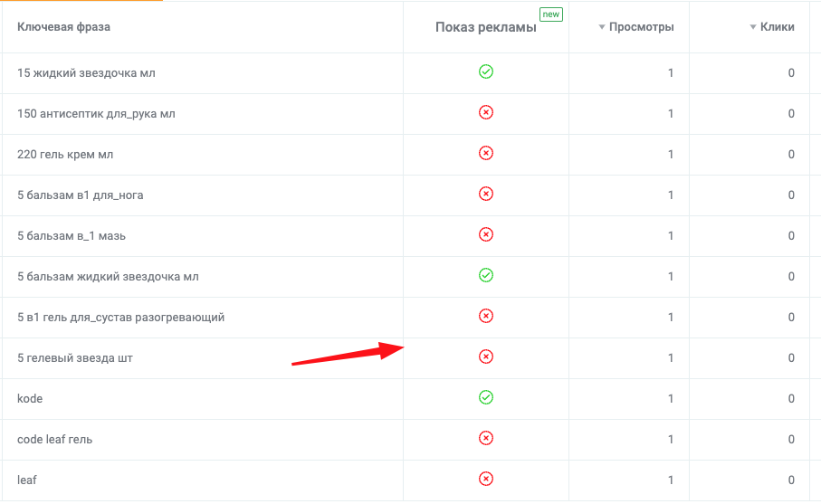The image size is (821, 504).
Task: Sort by Просмотры using arrow
Action: click(602, 27)
